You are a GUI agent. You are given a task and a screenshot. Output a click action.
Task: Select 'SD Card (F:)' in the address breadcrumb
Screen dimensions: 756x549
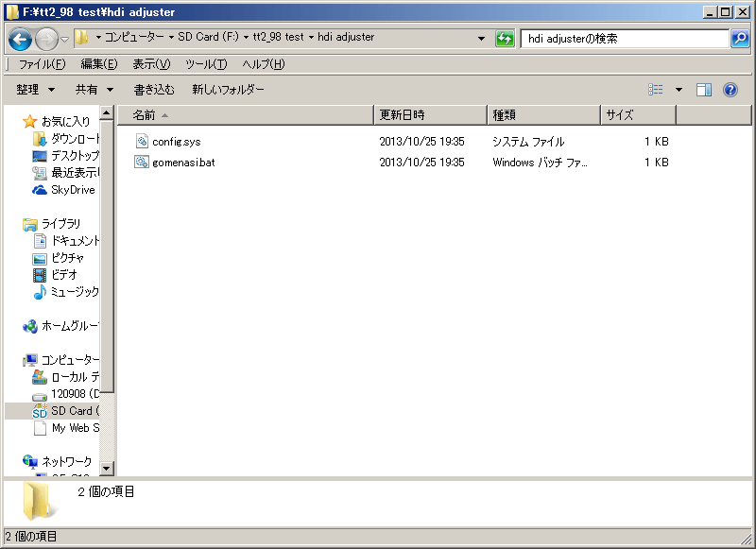click(x=208, y=37)
